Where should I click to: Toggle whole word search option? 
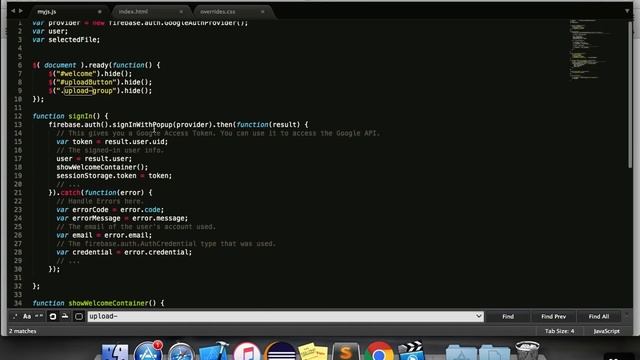[x=39, y=316]
